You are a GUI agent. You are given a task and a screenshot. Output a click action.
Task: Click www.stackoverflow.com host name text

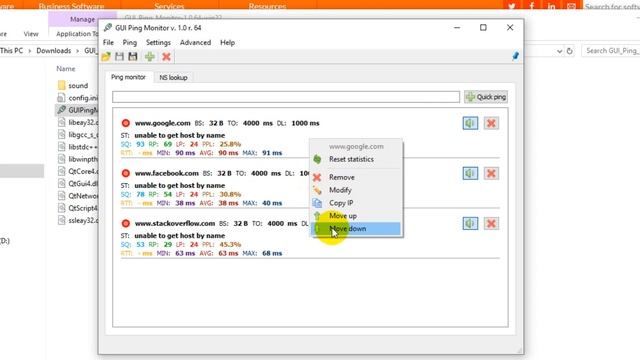click(175, 223)
